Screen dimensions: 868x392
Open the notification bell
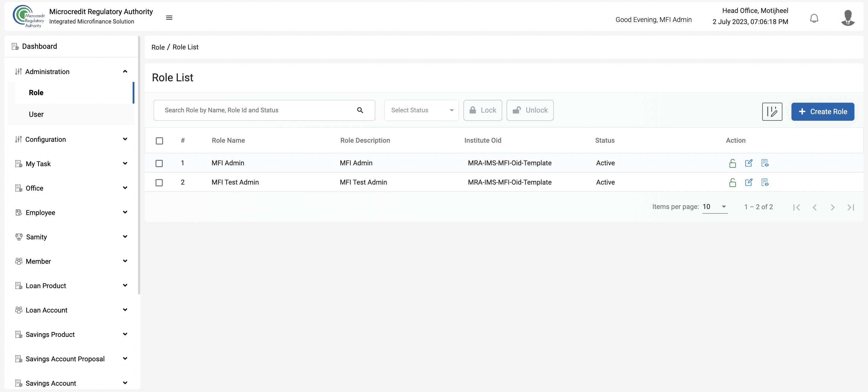pyautogui.click(x=814, y=18)
